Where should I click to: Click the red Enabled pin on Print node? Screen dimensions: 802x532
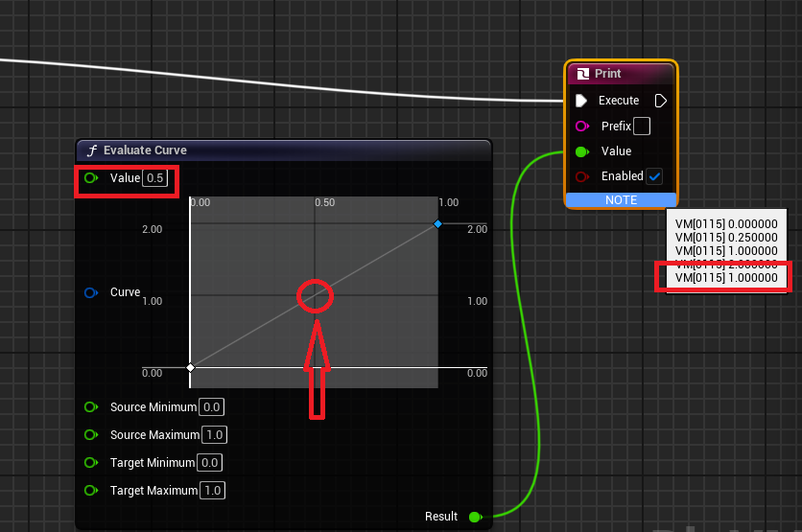[582, 176]
